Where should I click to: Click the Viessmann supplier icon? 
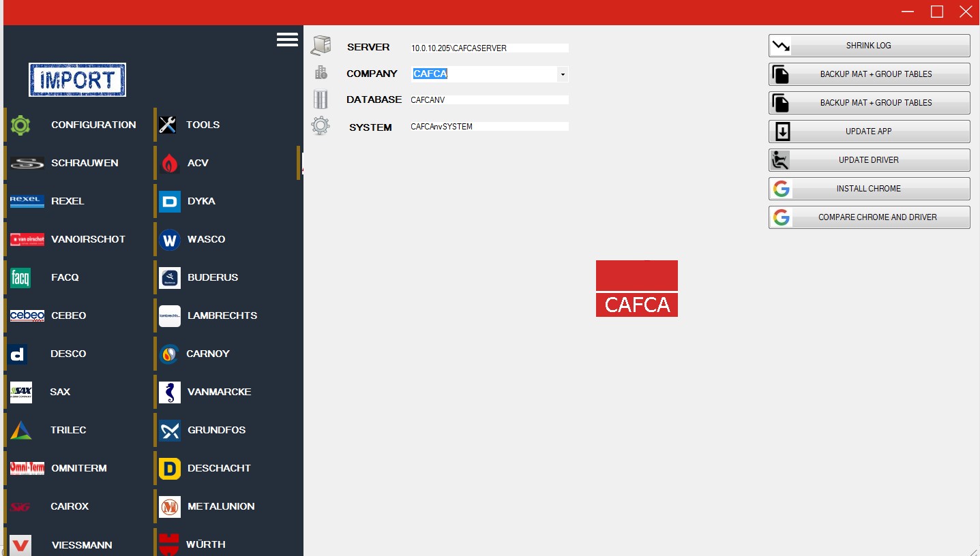click(x=21, y=545)
